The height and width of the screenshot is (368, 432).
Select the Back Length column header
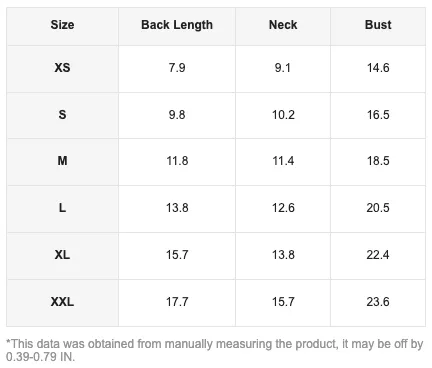[x=177, y=25]
